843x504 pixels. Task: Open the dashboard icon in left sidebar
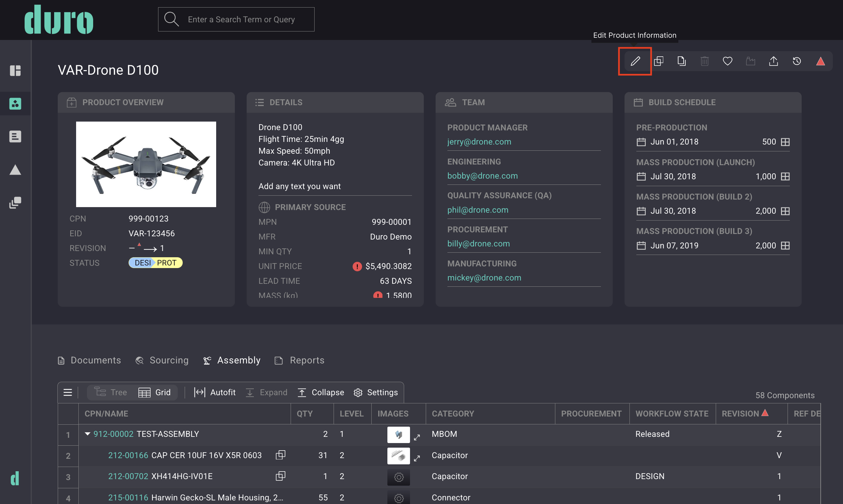15,71
